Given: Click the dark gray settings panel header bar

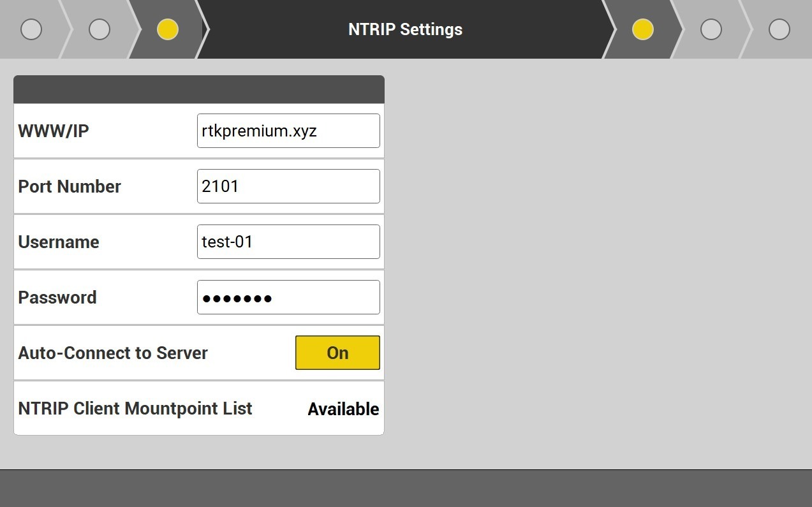Looking at the screenshot, I should (x=199, y=89).
